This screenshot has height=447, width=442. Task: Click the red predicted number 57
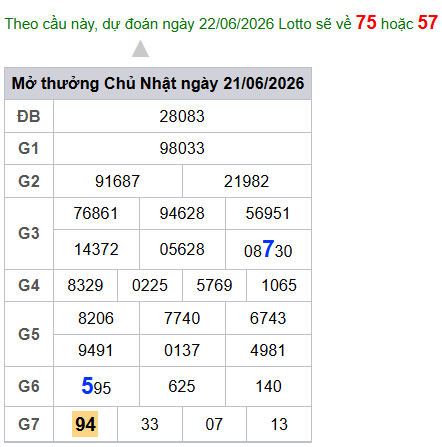[428, 23]
